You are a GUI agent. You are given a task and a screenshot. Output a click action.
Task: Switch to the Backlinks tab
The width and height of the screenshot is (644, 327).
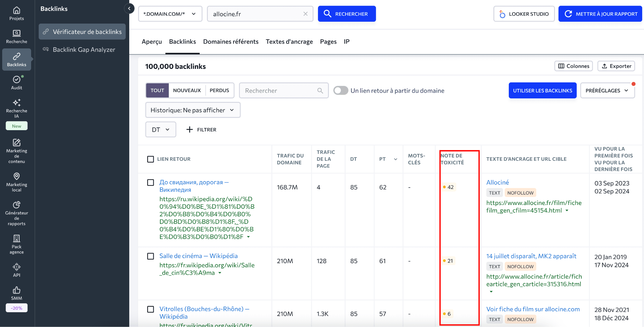coord(182,42)
